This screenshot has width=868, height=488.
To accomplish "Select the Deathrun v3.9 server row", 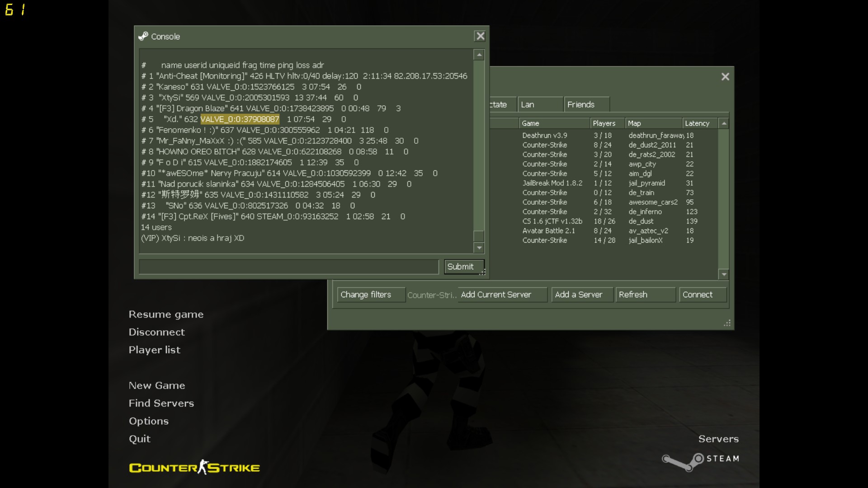I will pos(604,136).
